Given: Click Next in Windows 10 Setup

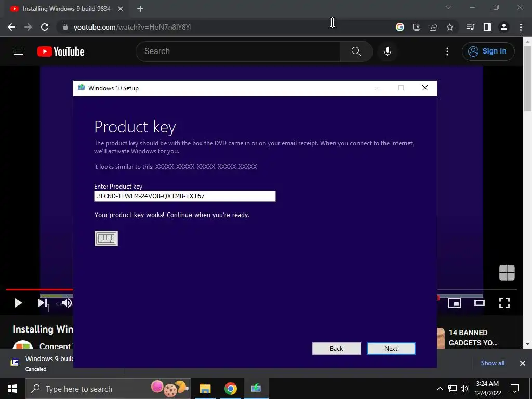Looking at the screenshot, I should pyautogui.click(x=391, y=349).
